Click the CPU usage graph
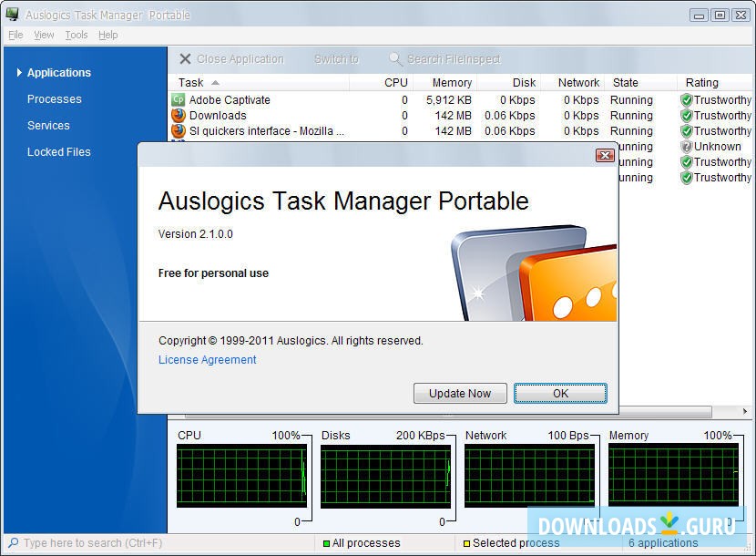Screen dimensions: 756x556 click(241, 476)
